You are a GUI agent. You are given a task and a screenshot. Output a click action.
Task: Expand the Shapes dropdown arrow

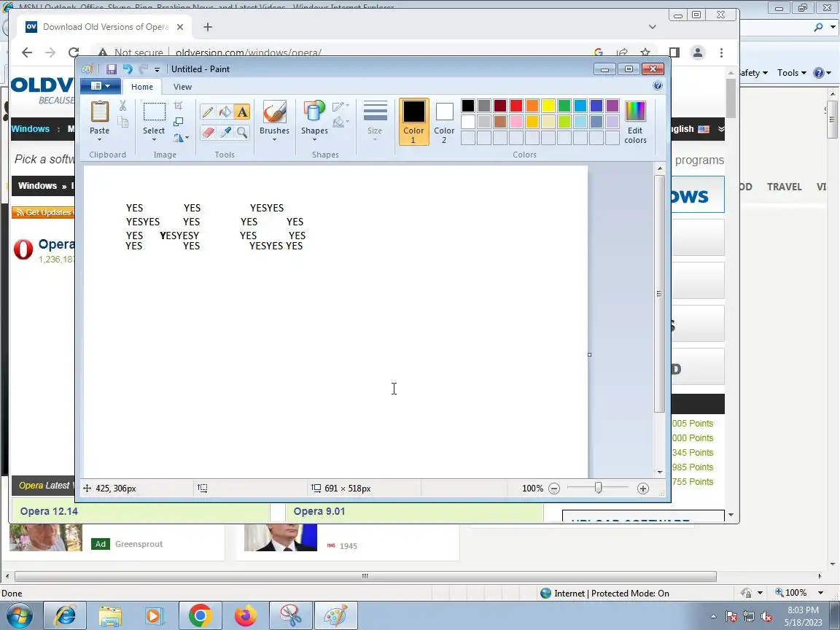[314, 140]
